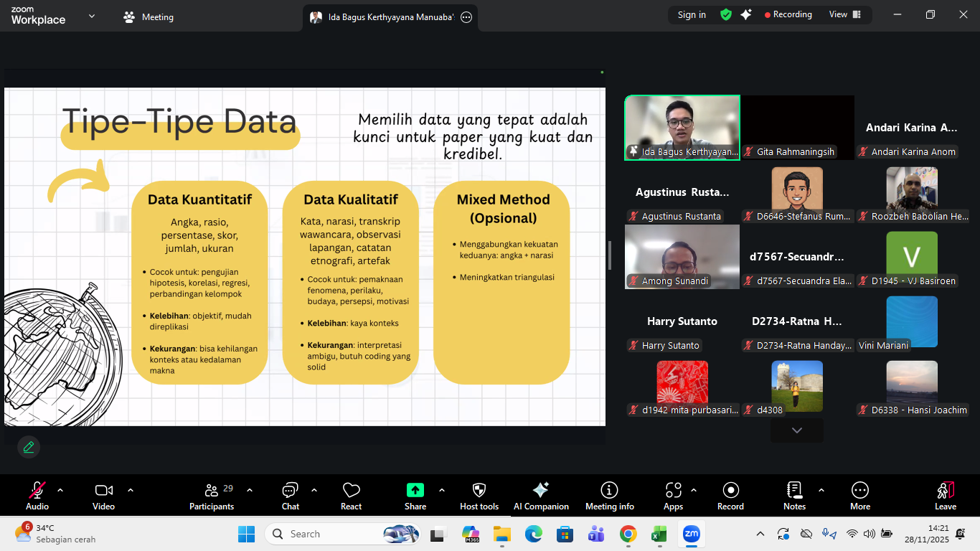Image resolution: width=980 pixels, height=551 pixels.
Task: Launch the AI Companion
Action: [x=541, y=496]
